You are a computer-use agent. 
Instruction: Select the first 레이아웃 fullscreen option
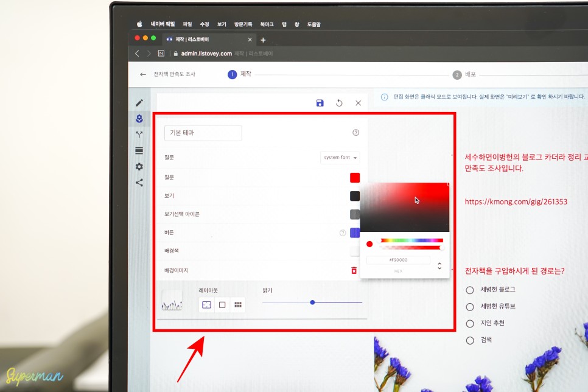click(206, 304)
